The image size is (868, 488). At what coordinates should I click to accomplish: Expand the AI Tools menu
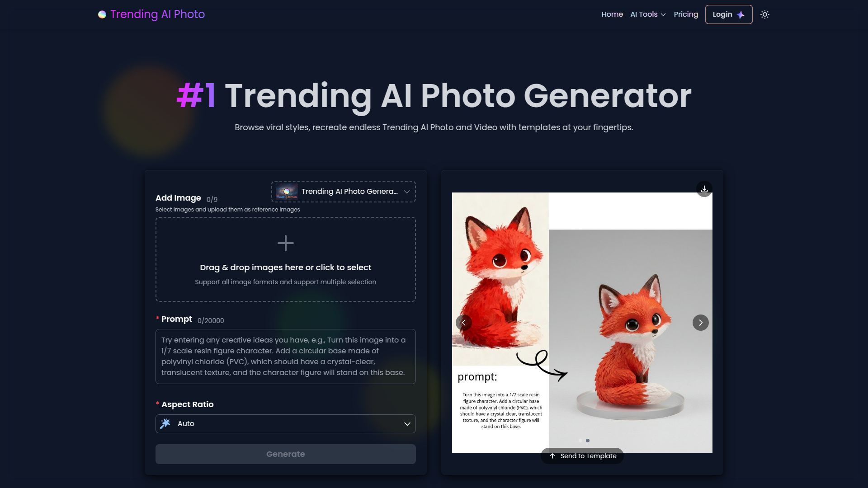(x=648, y=14)
